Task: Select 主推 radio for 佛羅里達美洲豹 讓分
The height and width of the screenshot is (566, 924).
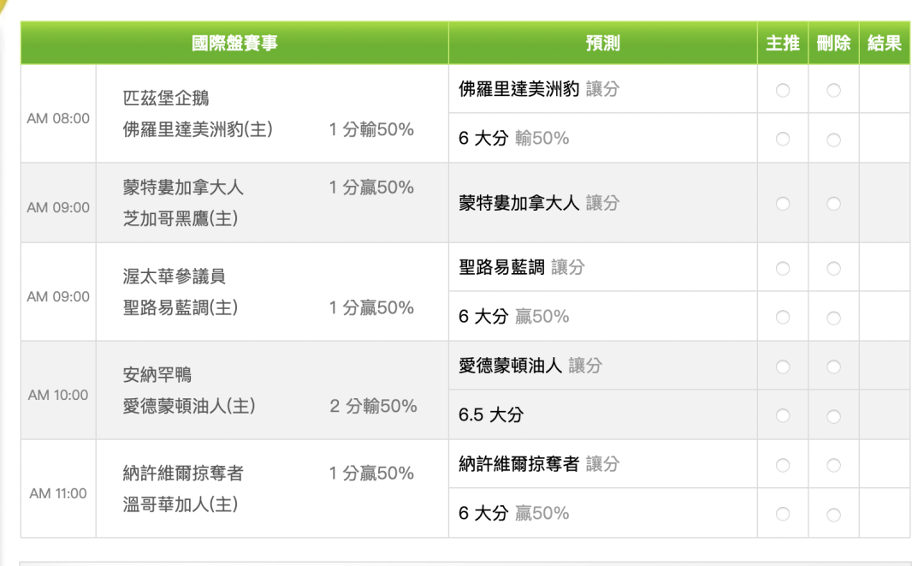Action: pyautogui.click(x=783, y=90)
